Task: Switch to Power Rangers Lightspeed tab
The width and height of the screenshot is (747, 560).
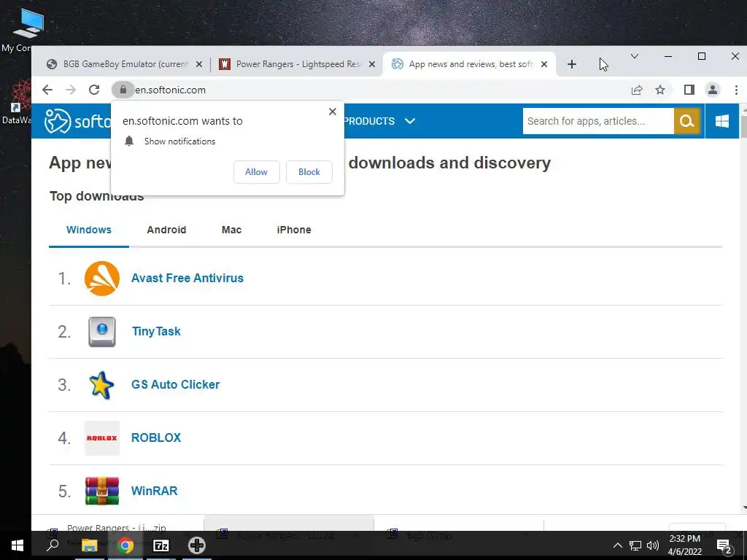Action: (298, 64)
